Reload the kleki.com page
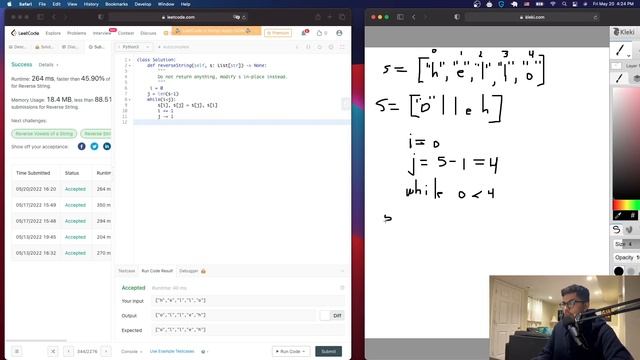The width and height of the screenshot is (640, 360). (596, 17)
